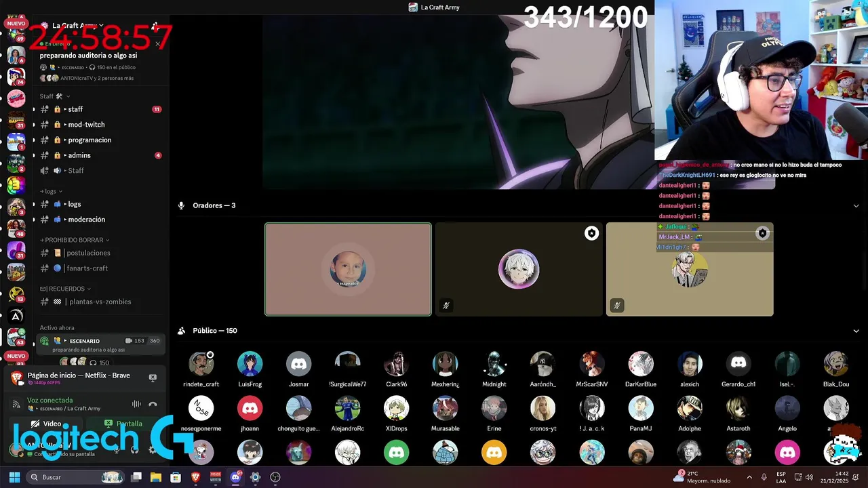Screen dimensions: 868x488
Task: Collapse the Oradores section
Action: coord(856,205)
